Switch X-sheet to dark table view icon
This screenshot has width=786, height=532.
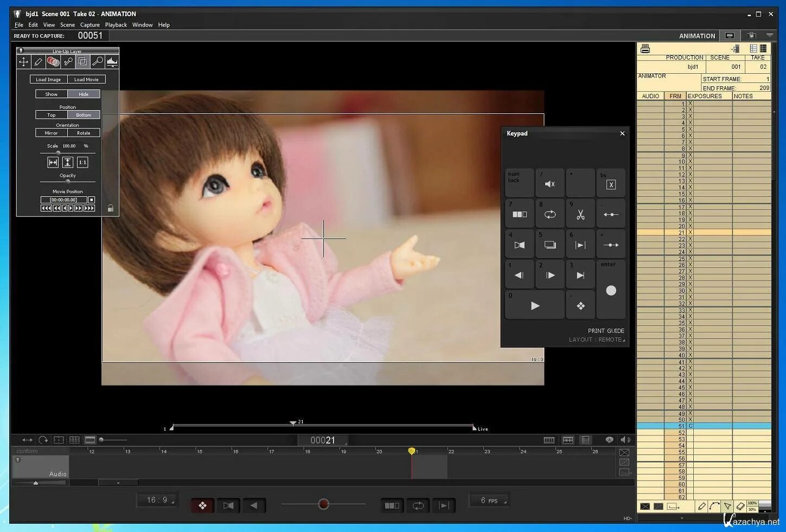click(x=763, y=48)
